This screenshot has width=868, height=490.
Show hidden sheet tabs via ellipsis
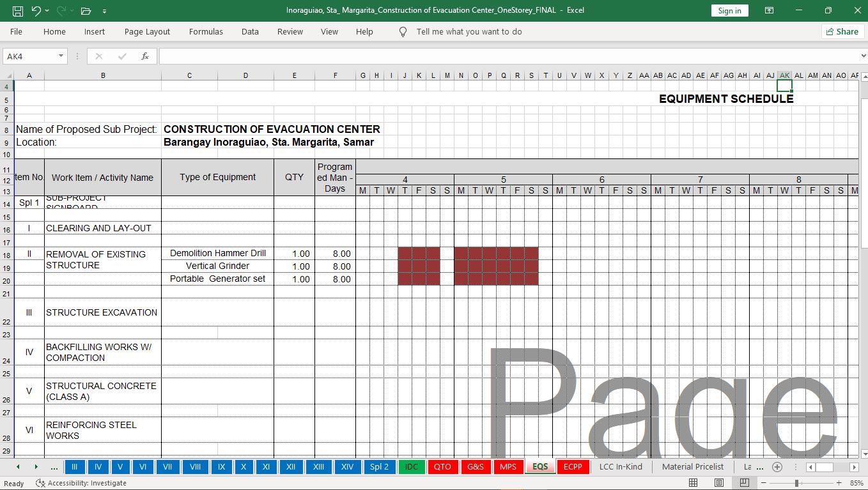tap(54, 467)
